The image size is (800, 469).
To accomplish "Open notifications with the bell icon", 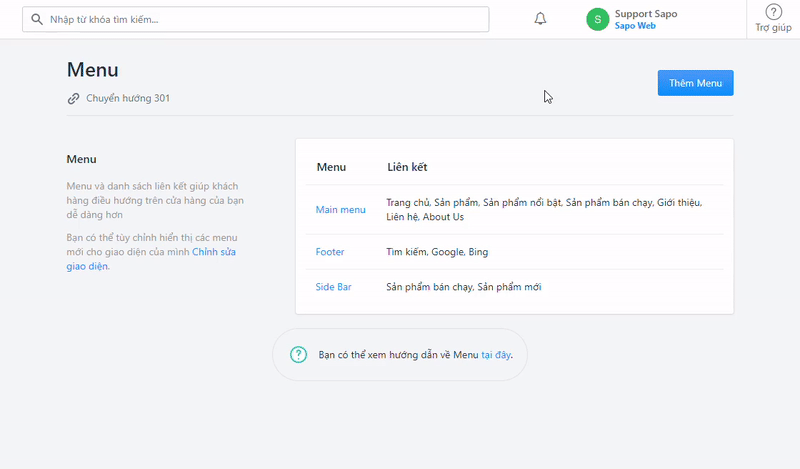I will (541, 19).
